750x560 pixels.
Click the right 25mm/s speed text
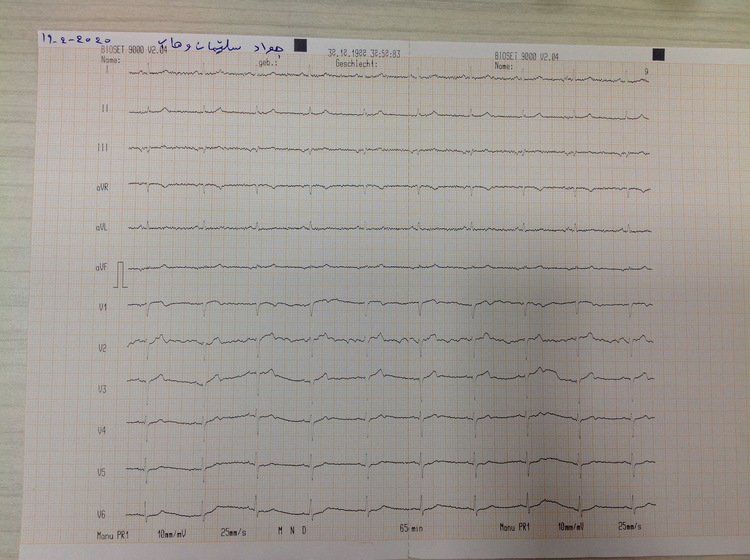click(x=630, y=526)
